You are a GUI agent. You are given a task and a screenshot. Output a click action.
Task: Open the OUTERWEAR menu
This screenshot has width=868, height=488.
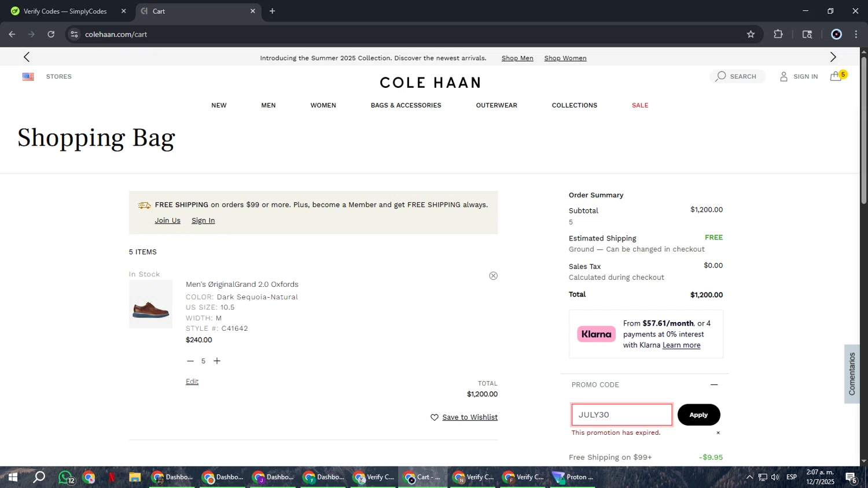coord(496,105)
